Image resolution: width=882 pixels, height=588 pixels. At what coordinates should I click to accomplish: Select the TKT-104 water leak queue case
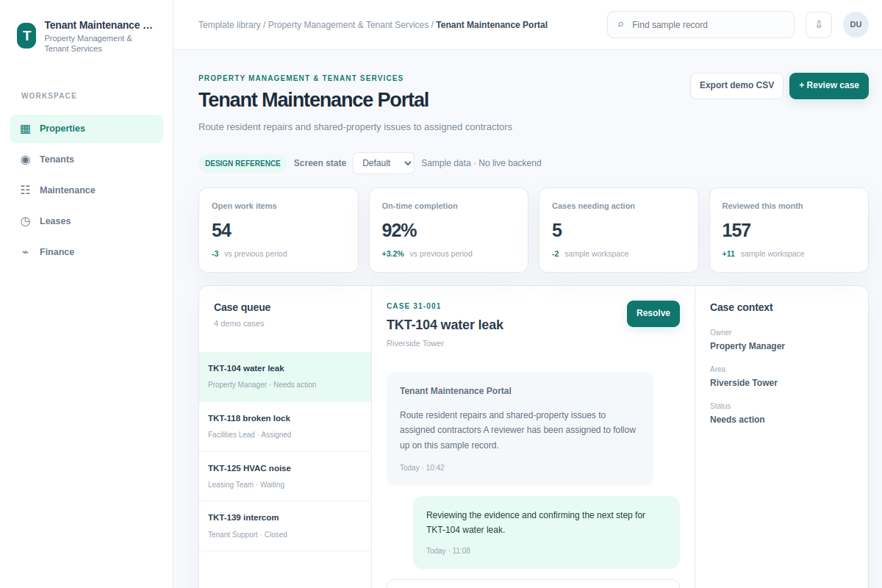tap(285, 377)
